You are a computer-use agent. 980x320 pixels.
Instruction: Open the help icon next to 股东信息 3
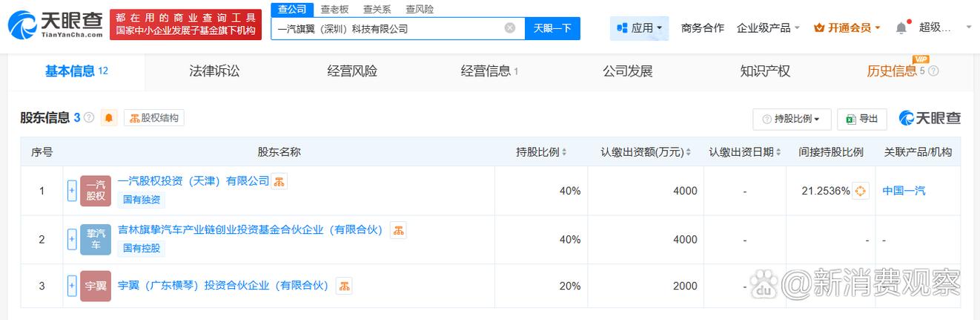pos(89,117)
